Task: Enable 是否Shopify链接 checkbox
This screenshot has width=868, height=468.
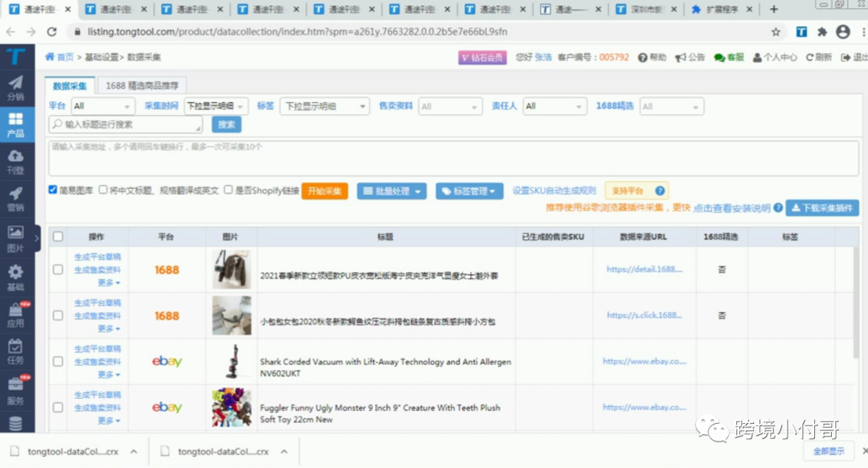Action: pyautogui.click(x=228, y=191)
